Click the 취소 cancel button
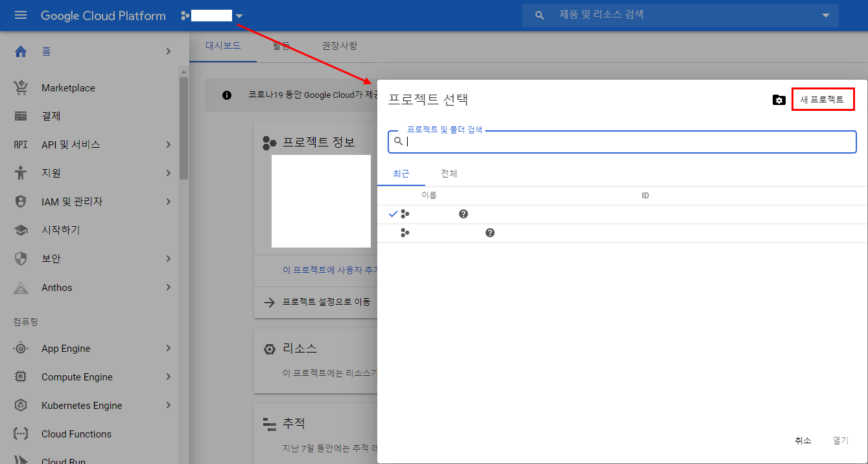The width and height of the screenshot is (868, 464). tap(803, 441)
